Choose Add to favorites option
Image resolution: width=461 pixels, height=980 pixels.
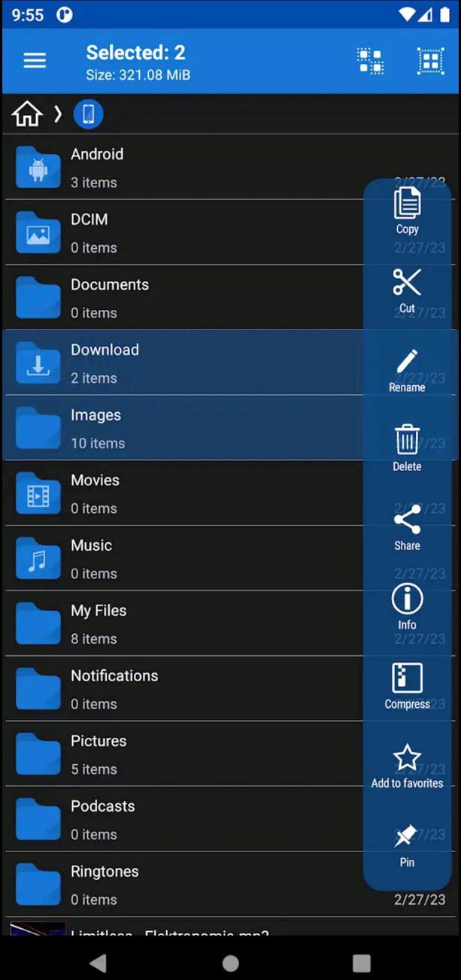point(407,765)
